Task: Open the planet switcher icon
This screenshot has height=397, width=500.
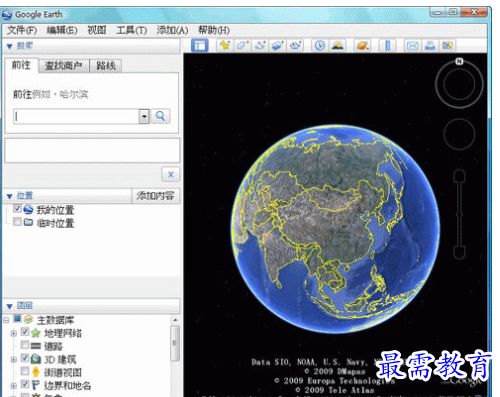Action: point(362,45)
